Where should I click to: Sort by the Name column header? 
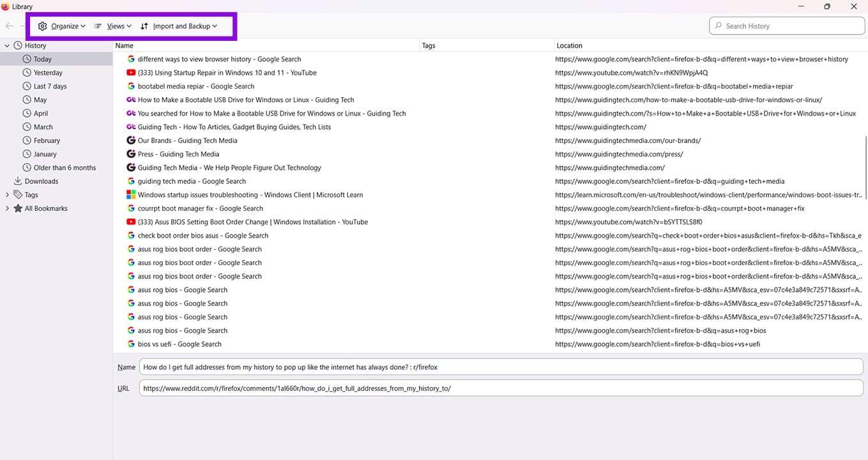[x=266, y=45]
